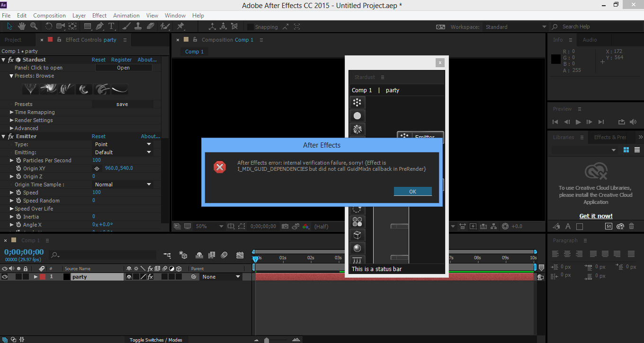
Task: Click the Stardust sphere material icon
Action: pyautogui.click(x=357, y=248)
